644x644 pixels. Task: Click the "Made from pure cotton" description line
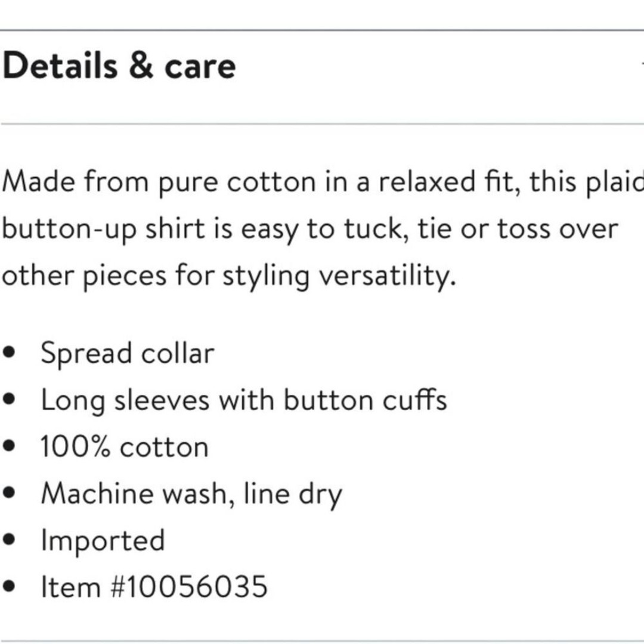(322, 181)
